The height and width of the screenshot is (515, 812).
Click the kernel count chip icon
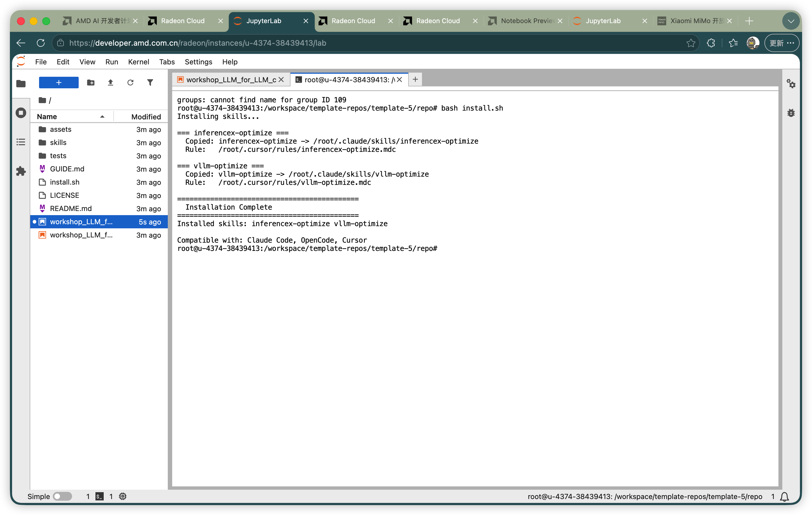pyautogui.click(x=123, y=496)
